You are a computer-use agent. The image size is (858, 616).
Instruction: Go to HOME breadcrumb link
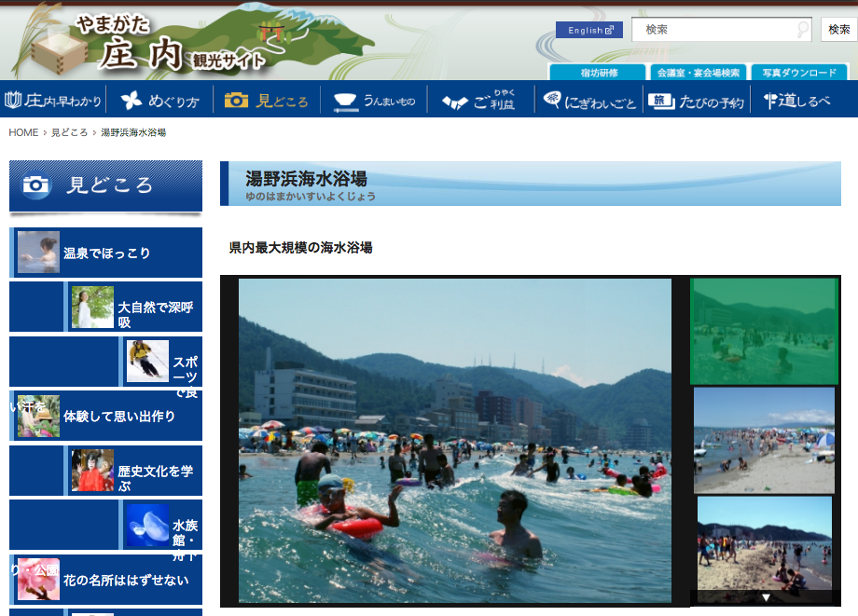[x=23, y=132]
